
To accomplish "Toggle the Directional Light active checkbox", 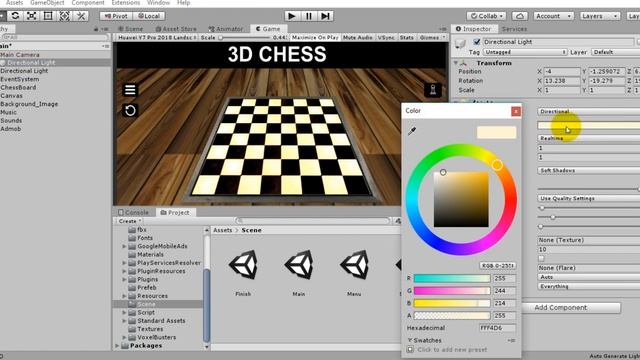I will click(476, 42).
